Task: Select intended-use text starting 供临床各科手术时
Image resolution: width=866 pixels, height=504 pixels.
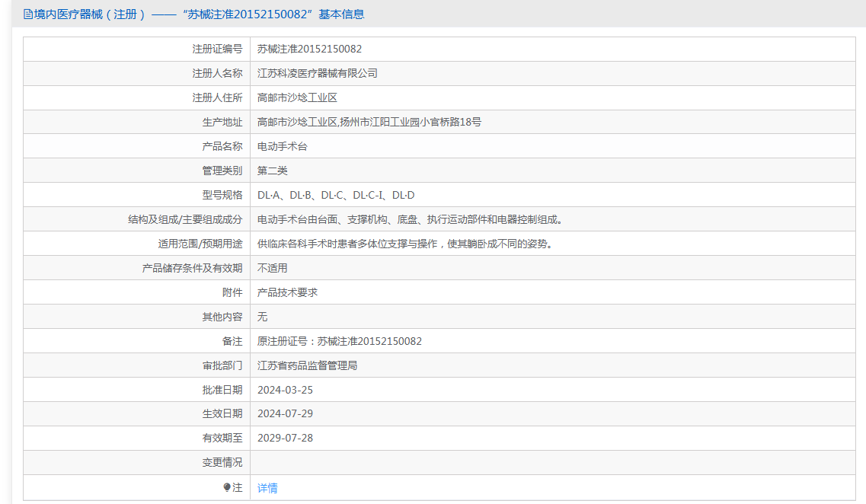Action: point(405,244)
